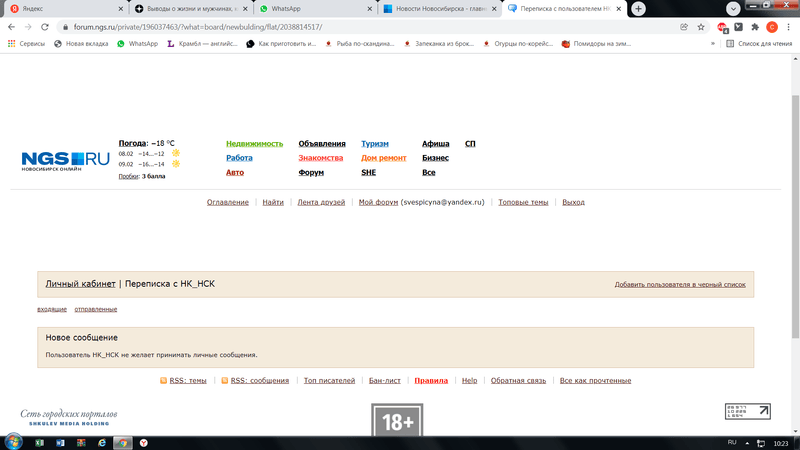Open the Крамбл bookmark
This screenshot has width=800, height=450.
(203, 44)
